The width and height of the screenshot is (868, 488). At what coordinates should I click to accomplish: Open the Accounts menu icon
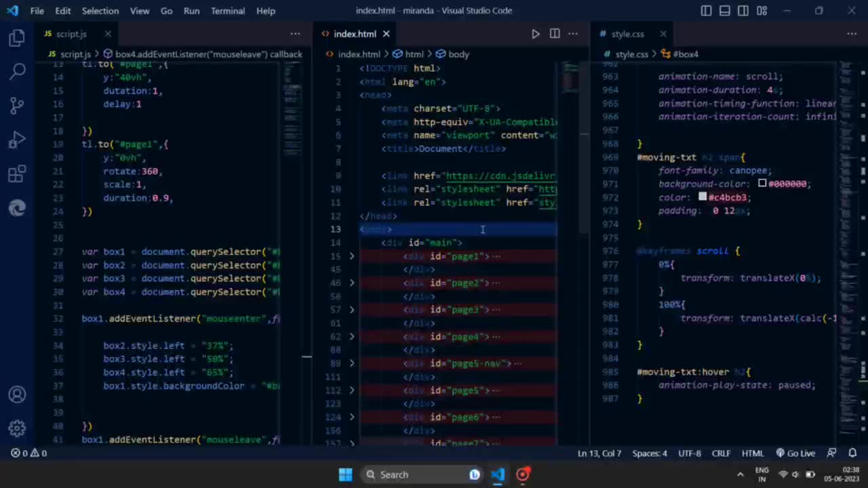(17, 394)
